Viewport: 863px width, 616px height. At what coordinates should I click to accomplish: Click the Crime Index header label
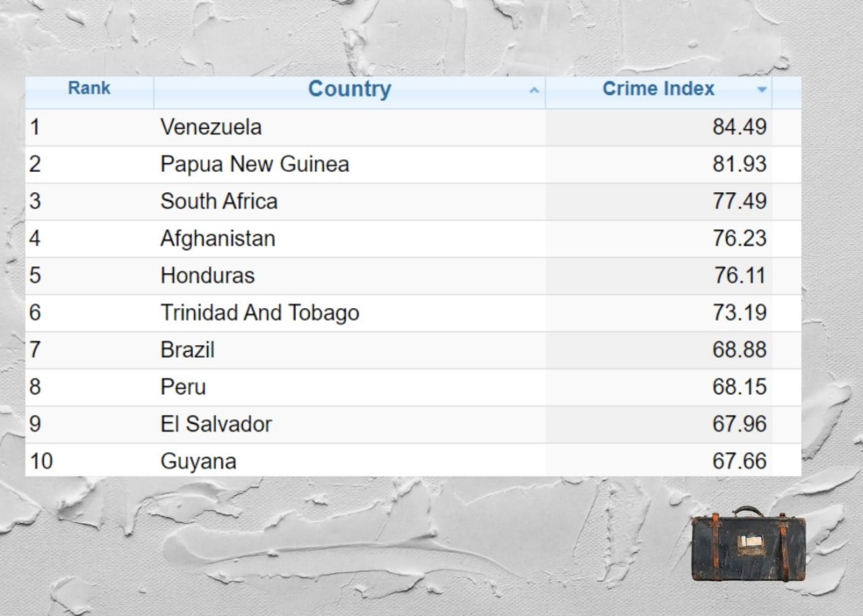[658, 89]
